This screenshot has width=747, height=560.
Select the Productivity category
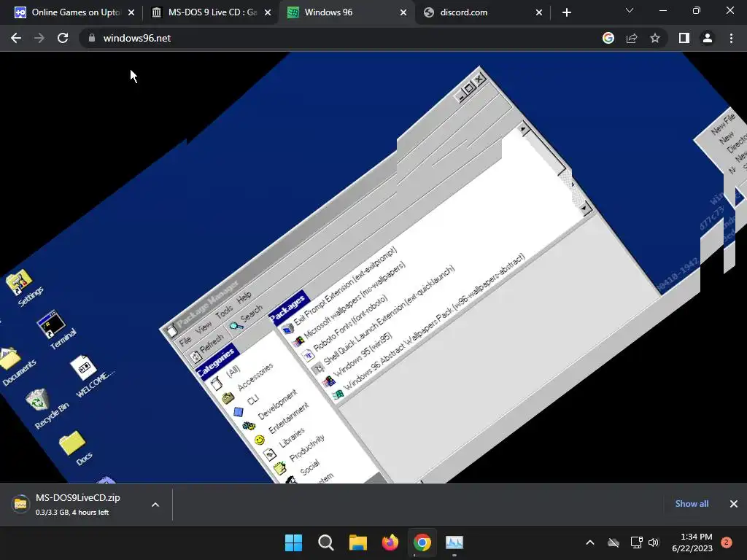[x=307, y=448]
